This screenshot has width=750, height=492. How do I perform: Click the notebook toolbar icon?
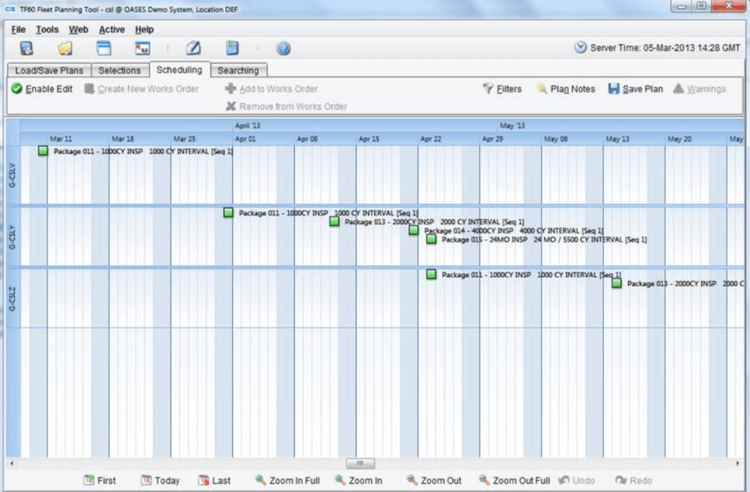click(232, 48)
